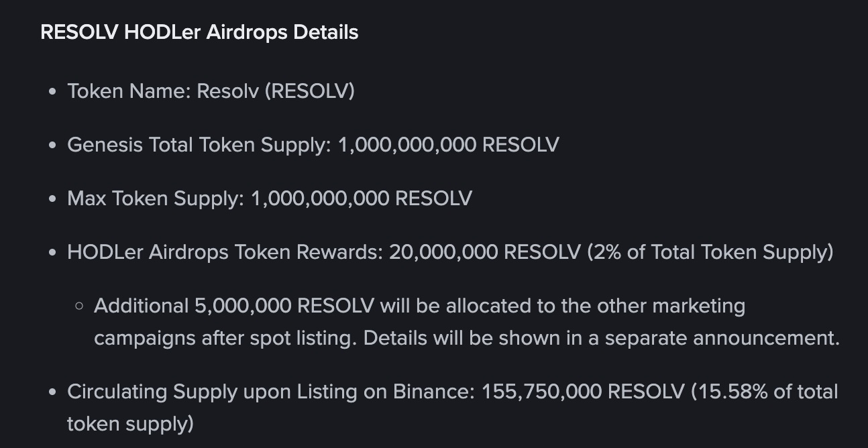Click the bullet point before Circulating Supply
The width and height of the screenshot is (868, 448).
52,392
